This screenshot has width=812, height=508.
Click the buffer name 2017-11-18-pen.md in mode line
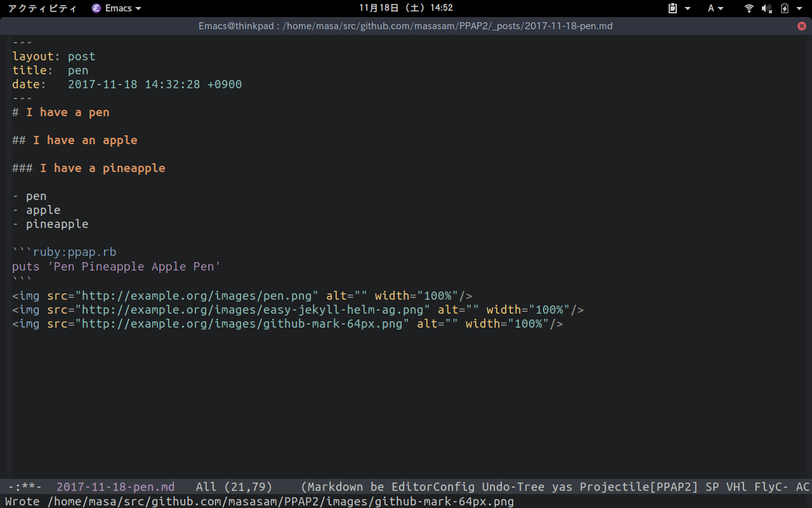(115, 487)
